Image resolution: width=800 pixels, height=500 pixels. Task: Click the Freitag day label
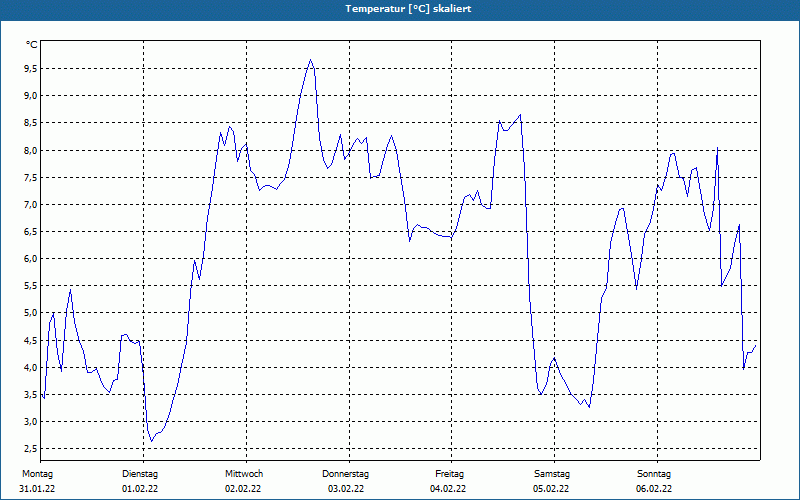click(x=449, y=474)
